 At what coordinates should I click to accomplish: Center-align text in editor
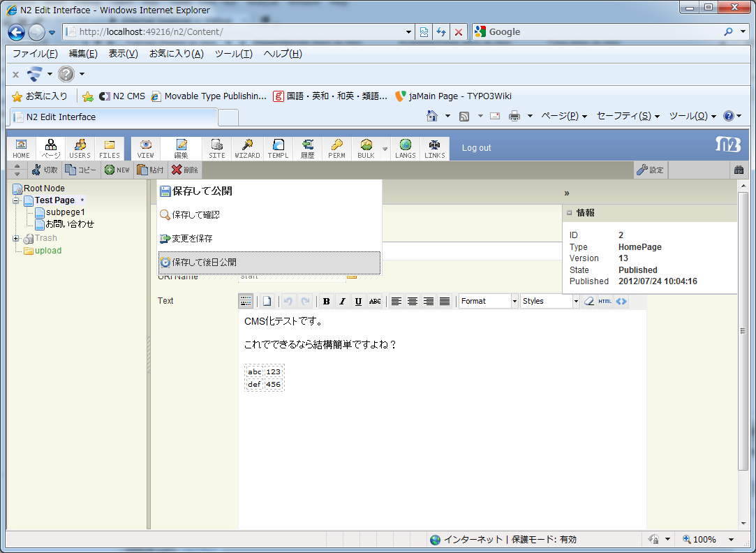pos(413,302)
